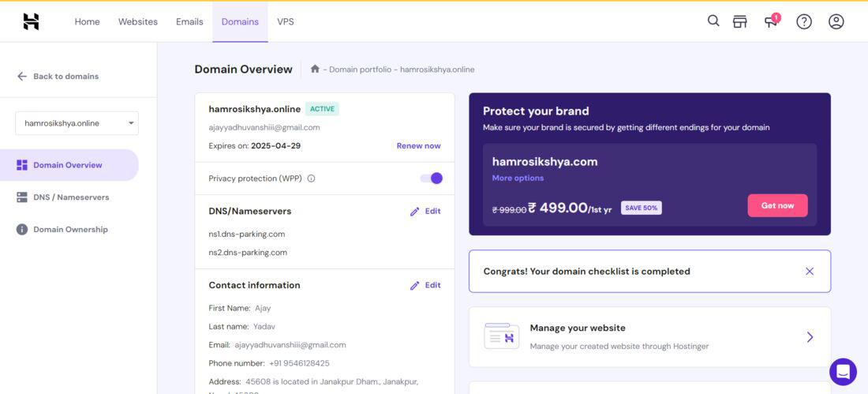Click Congrats domain checklist completed text
Viewport: 868px width, 394px height.
pyautogui.click(x=587, y=272)
